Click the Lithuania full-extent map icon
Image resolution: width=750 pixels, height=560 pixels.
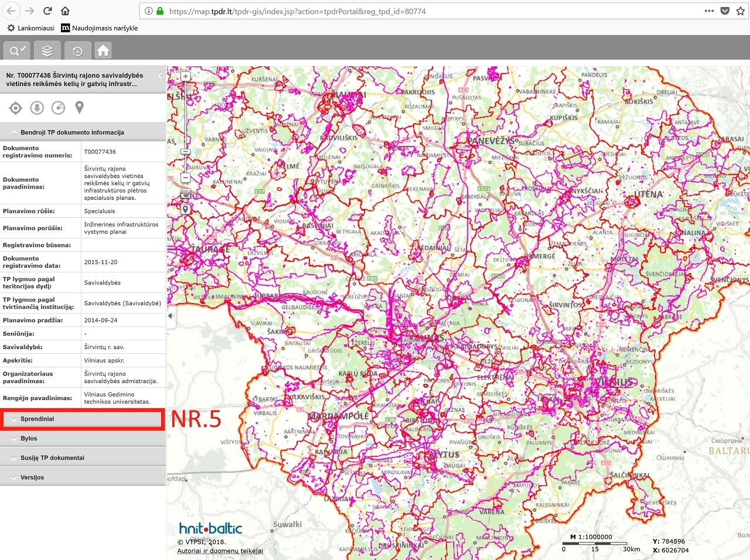pyautogui.click(x=185, y=193)
